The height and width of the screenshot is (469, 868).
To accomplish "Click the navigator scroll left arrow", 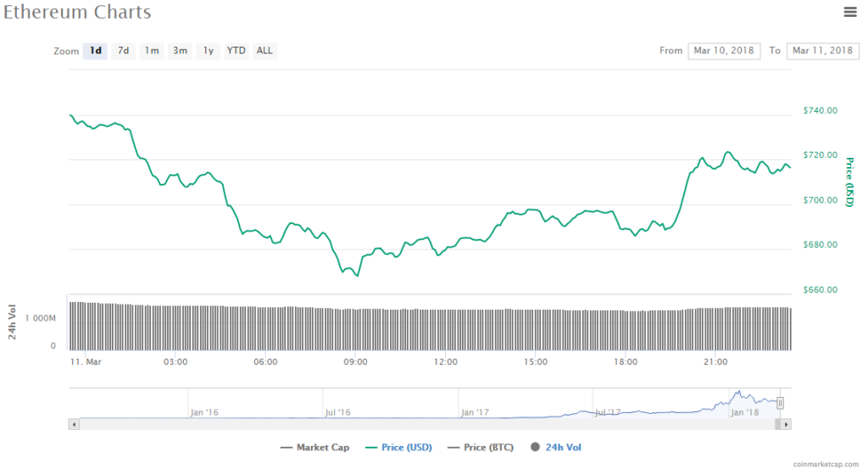I will tap(73, 423).
